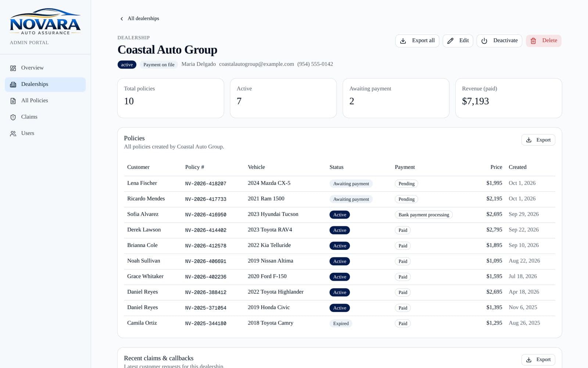Click download icon in Policies Export button
Viewport: 588px width, 368px height.
529,140
